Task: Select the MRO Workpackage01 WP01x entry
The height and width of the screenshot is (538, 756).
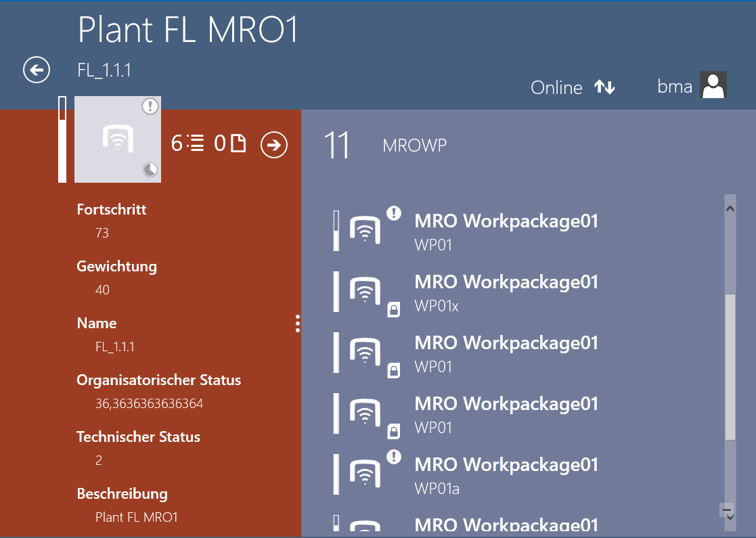Action: [x=506, y=293]
